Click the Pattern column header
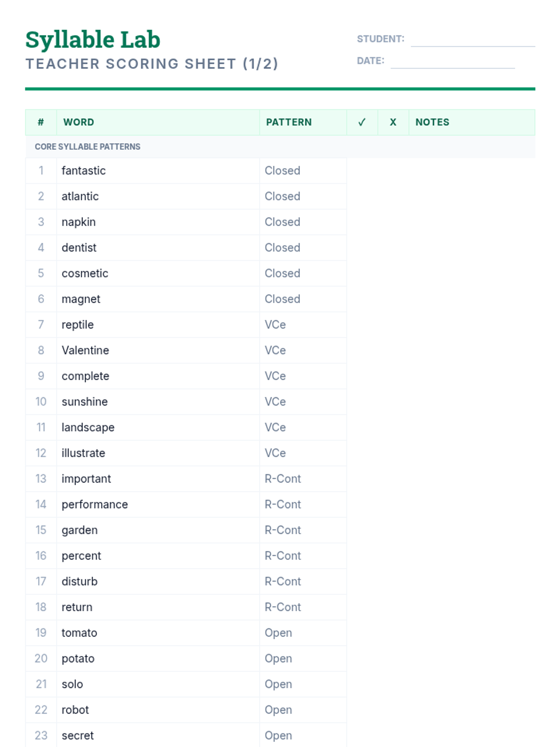The width and height of the screenshot is (560, 747). tap(288, 122)
